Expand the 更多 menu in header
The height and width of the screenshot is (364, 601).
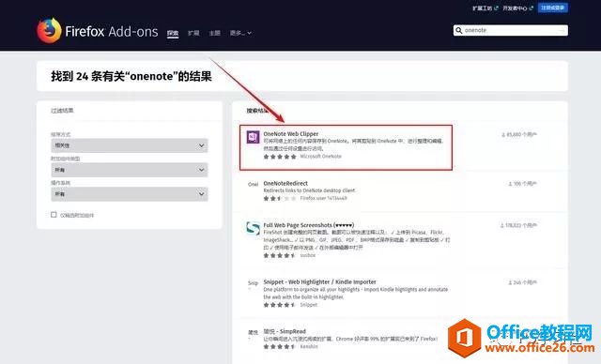click(240, 33)
